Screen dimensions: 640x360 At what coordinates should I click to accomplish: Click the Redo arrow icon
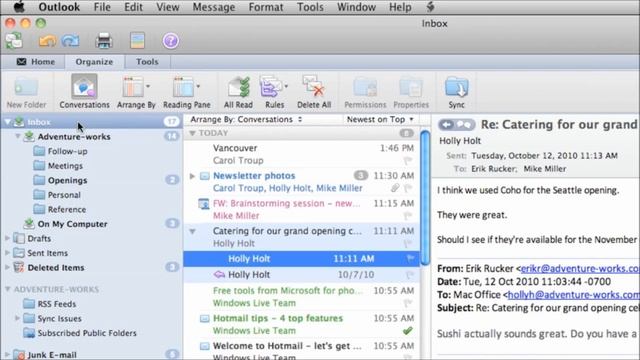click(x=70, y=41)
